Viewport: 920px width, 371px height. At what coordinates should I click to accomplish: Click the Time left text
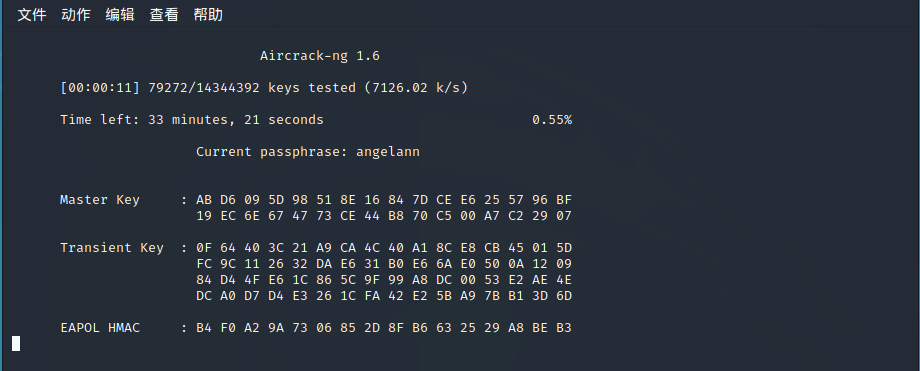pyautogui.click(x=192, y=120)
